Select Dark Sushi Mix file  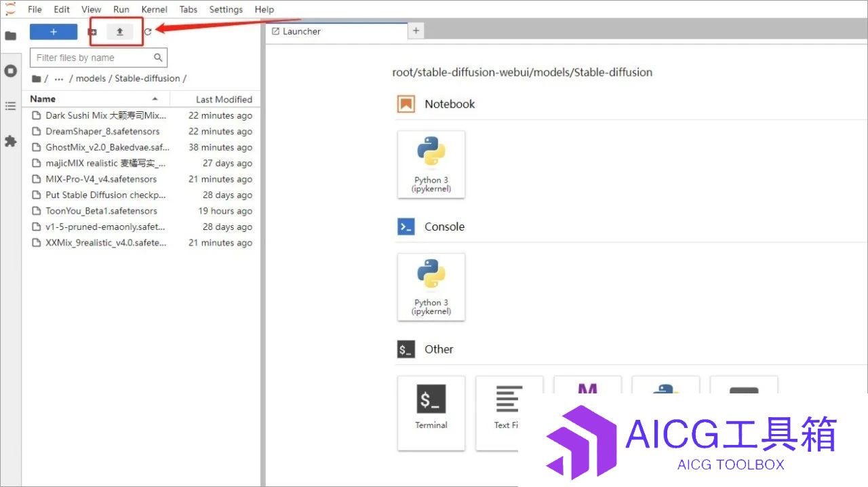[x=142, y=115]
